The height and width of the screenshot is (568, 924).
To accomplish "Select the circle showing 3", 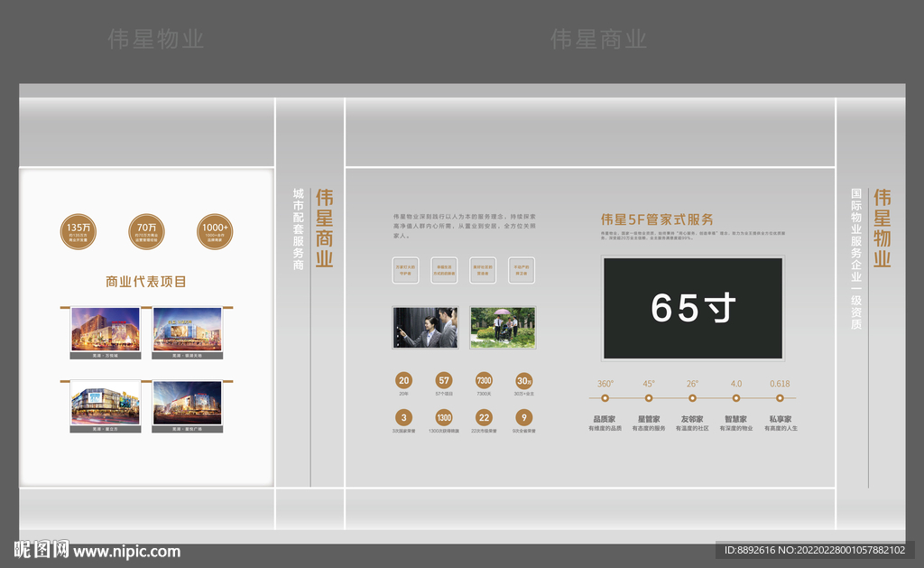I will (403, 417).
